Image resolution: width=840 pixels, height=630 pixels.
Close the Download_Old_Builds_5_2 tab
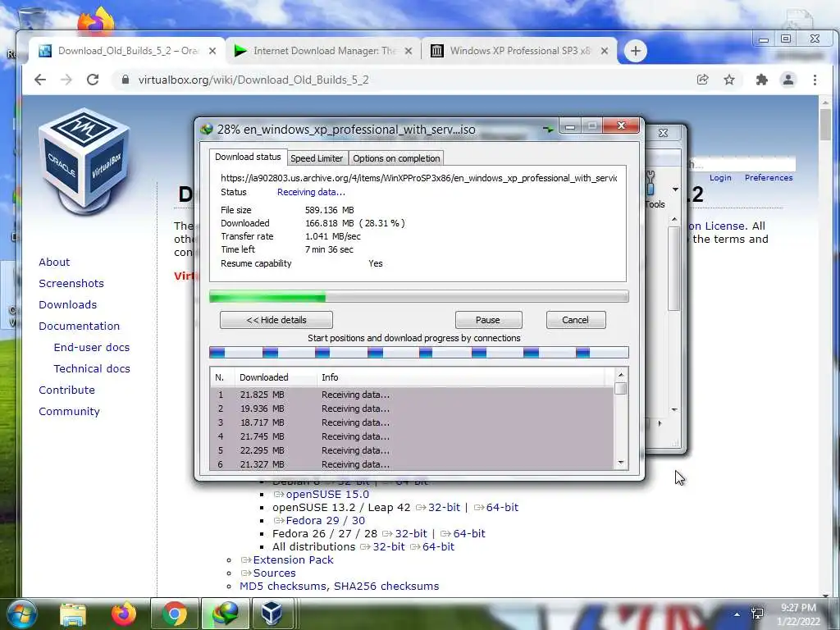click(x=212, y=51)
